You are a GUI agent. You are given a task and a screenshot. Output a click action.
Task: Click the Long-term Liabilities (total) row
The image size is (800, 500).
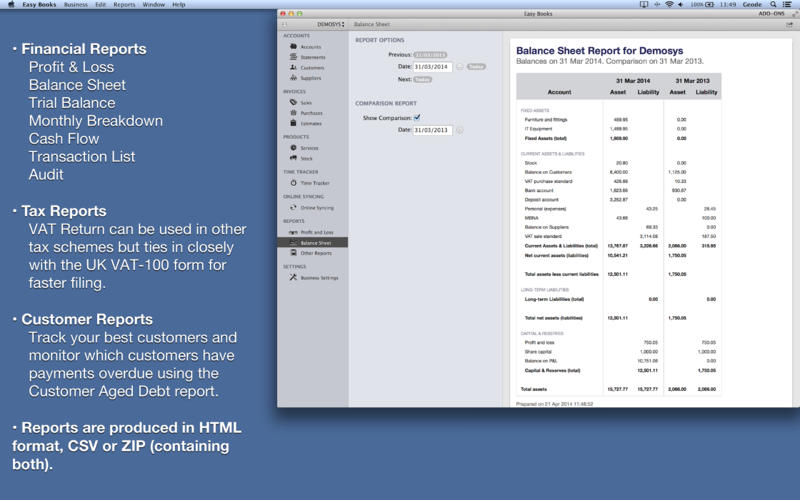[619, 299]
